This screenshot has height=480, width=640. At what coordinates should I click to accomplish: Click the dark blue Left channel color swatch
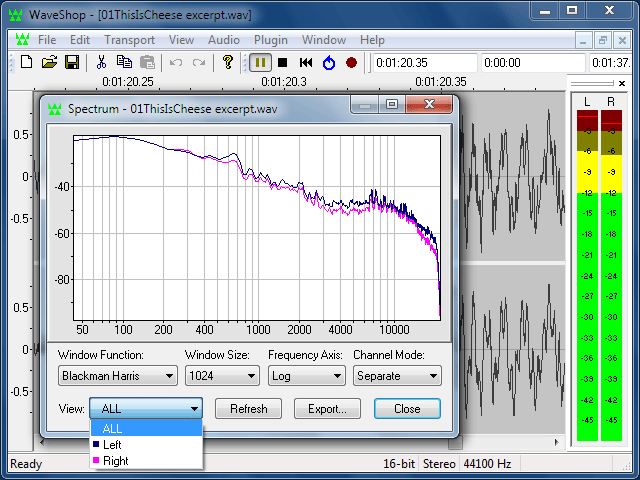click(96, 444)
